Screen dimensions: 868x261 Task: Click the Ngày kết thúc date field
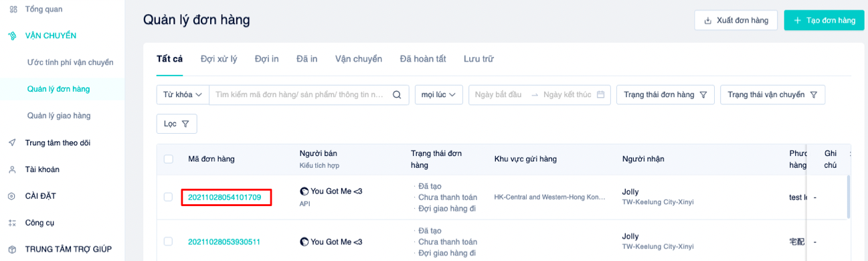coord(568,95)
